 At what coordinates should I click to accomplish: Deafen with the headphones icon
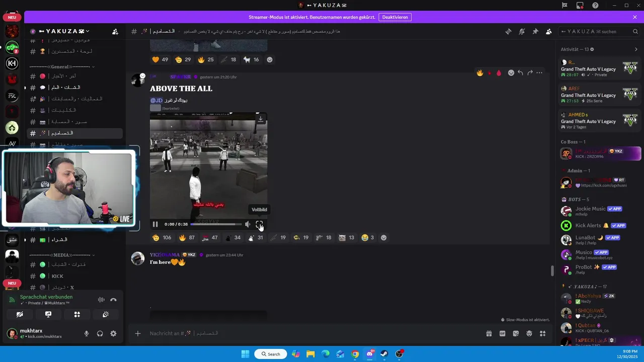(x=100, y=333)
